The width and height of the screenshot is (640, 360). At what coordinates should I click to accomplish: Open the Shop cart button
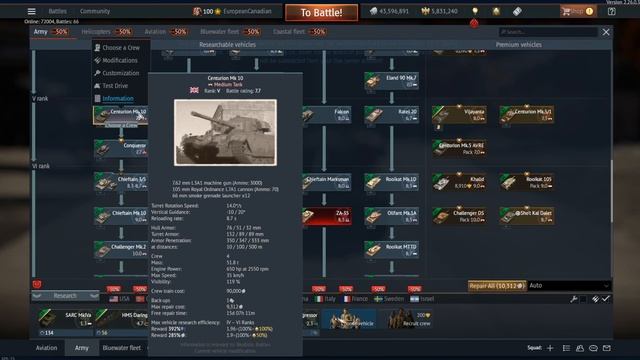tap(577, 11)
